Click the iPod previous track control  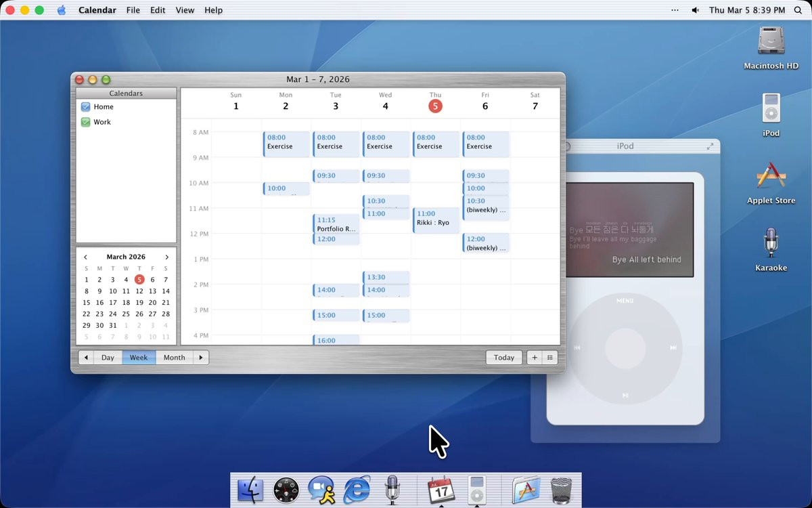click(x=577, y=347)
